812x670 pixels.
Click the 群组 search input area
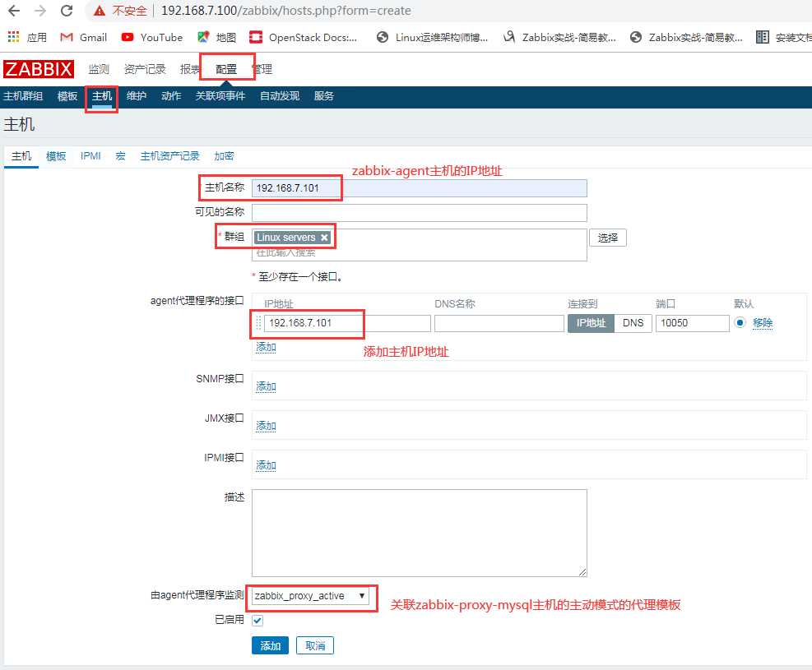420,253
